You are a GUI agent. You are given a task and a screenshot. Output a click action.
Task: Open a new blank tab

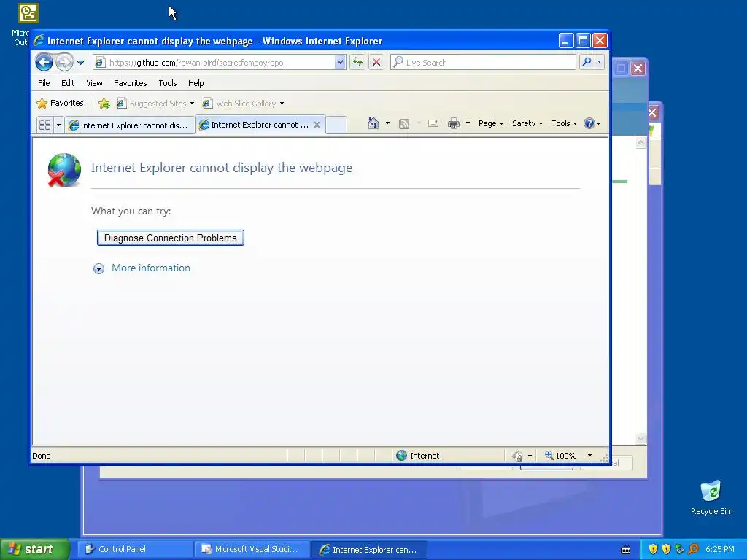point(336,125)
